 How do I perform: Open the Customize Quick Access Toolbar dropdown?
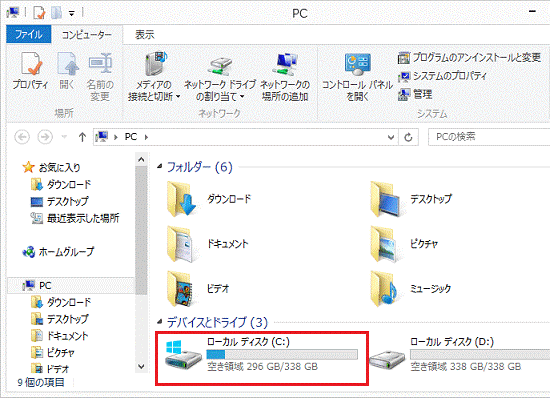72,14
